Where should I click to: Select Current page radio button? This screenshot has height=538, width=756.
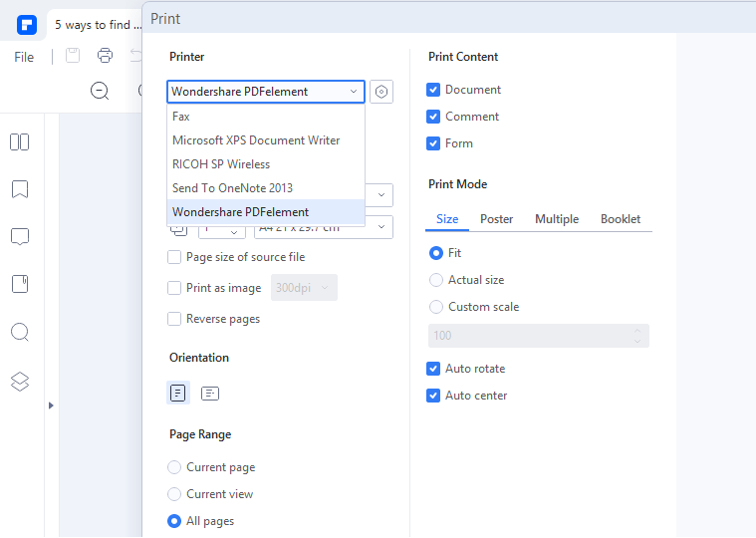point(175,467)
